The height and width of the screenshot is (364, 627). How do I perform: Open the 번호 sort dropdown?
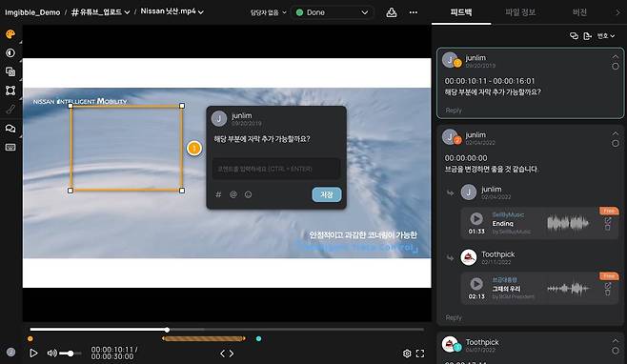(x=606, y=36)
